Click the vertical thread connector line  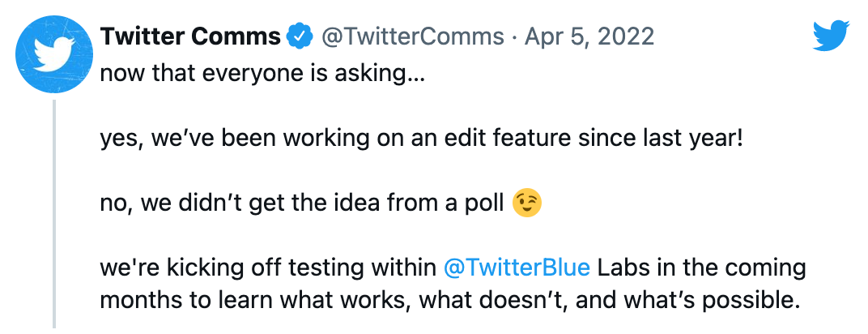pyautogui.click(x=54, y=214)
